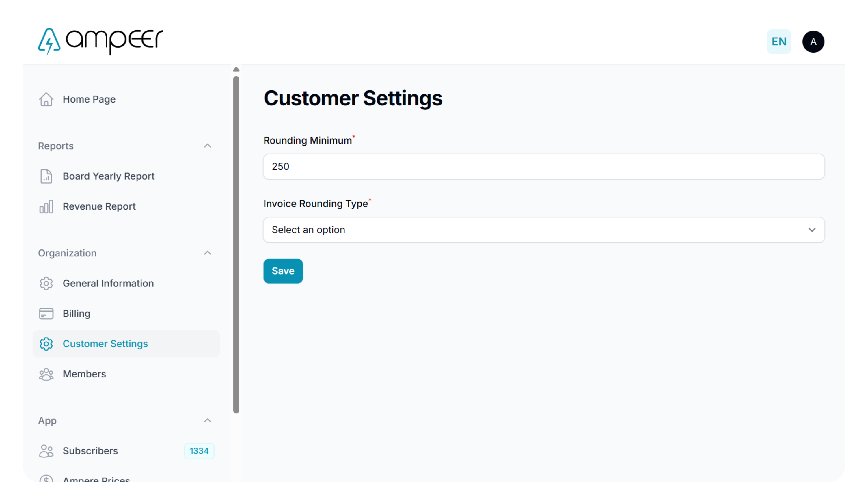Image resolution: width=868 pixels, height=503 pixels.
Task: Save the customer settings
Action: click(x=283, y=271)
